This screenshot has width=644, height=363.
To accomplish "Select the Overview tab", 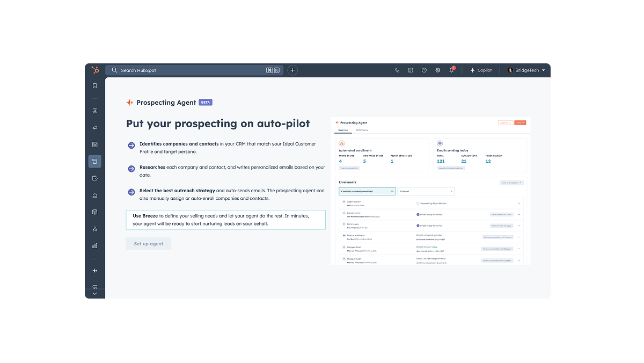I will 343,130.
